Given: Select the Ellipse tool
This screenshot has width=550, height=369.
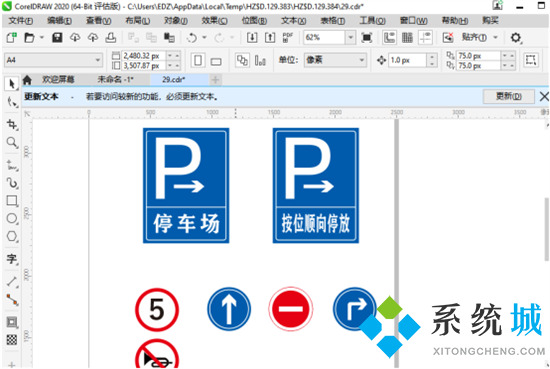Looking at the screenshot, I should 12,218.
